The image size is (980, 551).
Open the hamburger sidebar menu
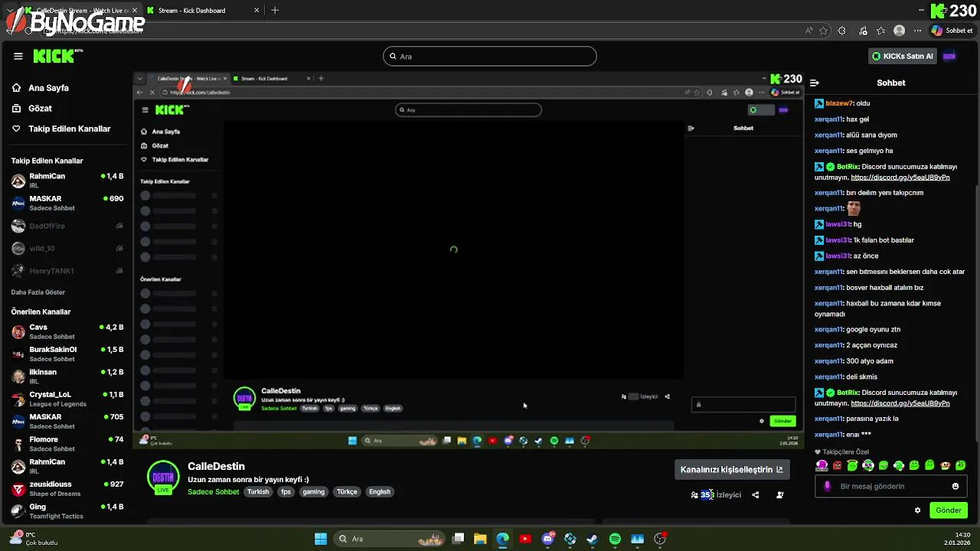tap(18, 56)
